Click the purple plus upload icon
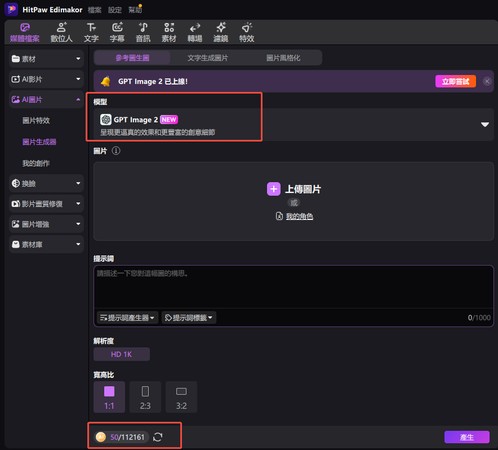This screenshot has width=498, height=450. pyautogui.click(x=273, y=189)
